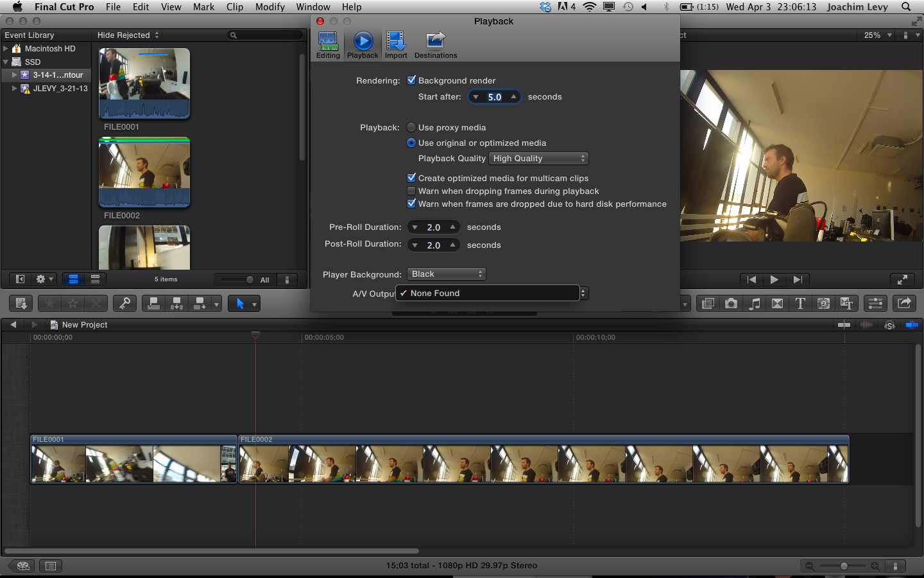
Task: Open the Themes Browser
Action: (x=846, y=304)
